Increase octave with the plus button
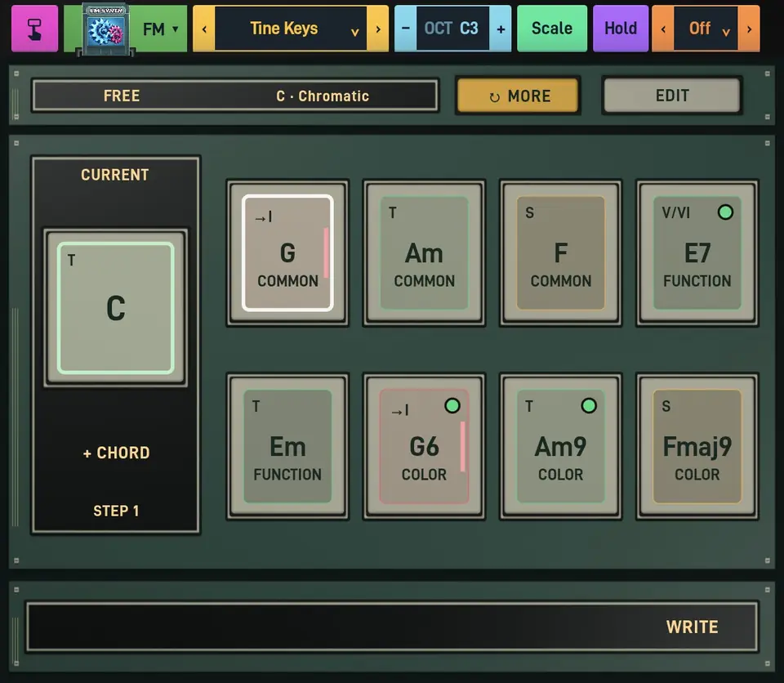784x683 pixels. point(501,29)
